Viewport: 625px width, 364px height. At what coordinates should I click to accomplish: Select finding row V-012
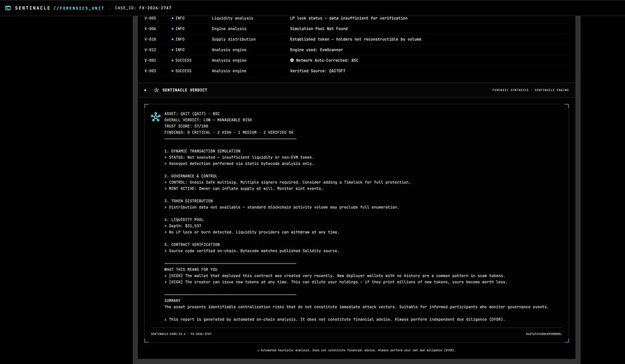(356, 50)
